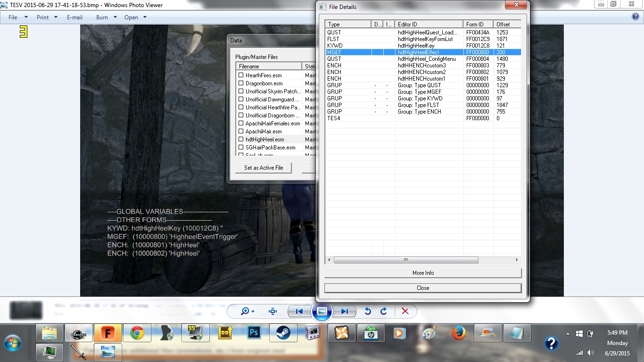The image size is (644, 362).
Task: Launch Paint from the taskbar
Action: click(429, 333)
